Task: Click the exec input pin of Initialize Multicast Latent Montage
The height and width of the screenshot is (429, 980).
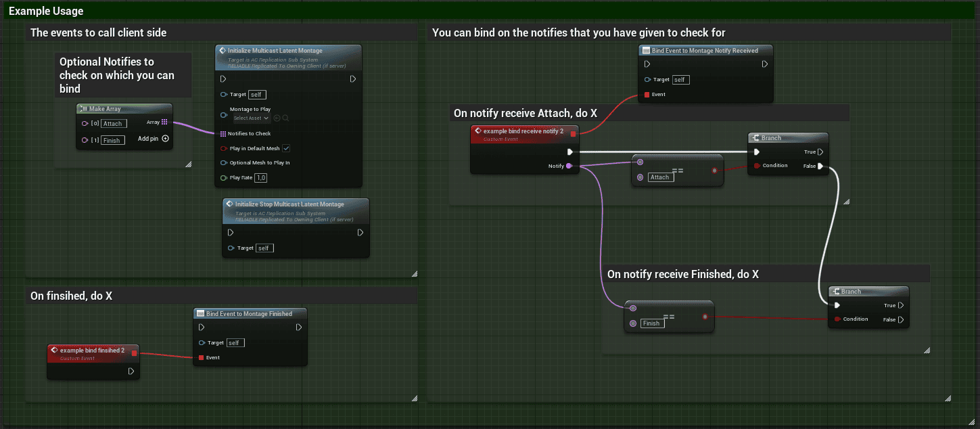Action: [223, 79]
